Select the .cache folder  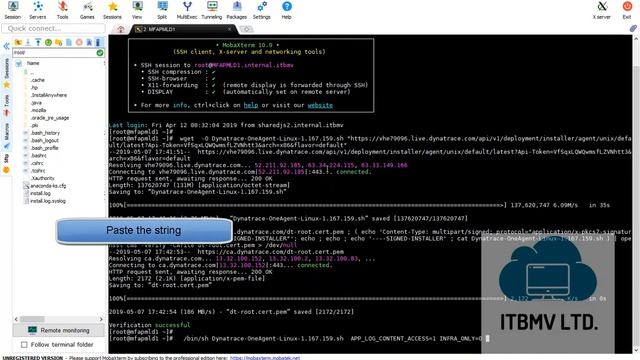pos(38,80)
